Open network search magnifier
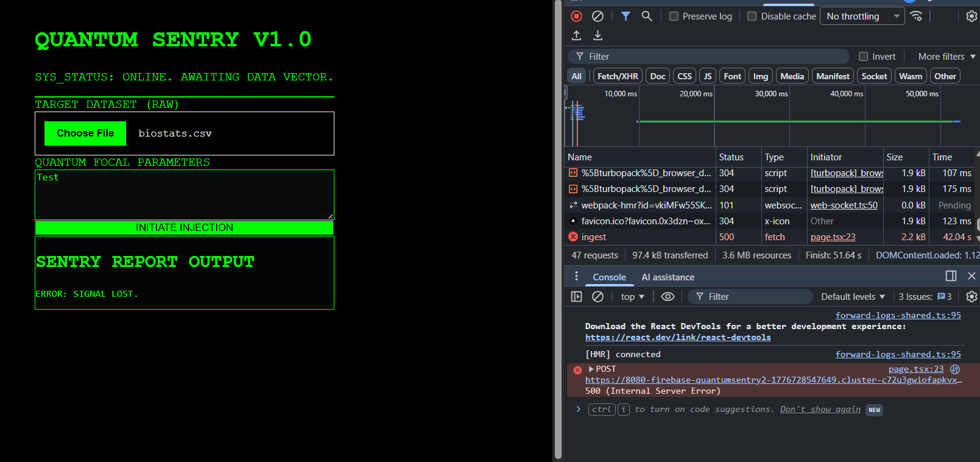 tap(647, 16)
